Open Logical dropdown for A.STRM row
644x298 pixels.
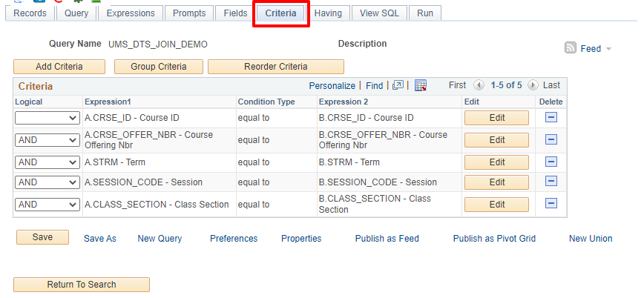(47, 162)
